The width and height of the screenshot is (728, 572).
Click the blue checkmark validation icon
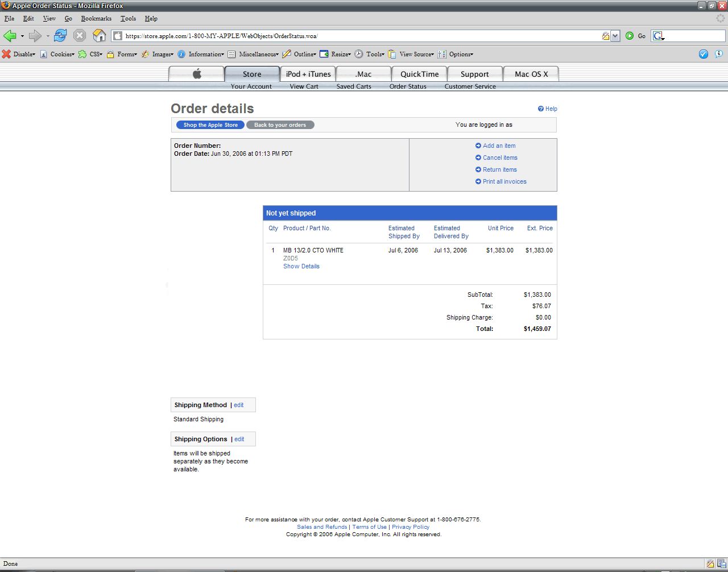tap(704, 54)
